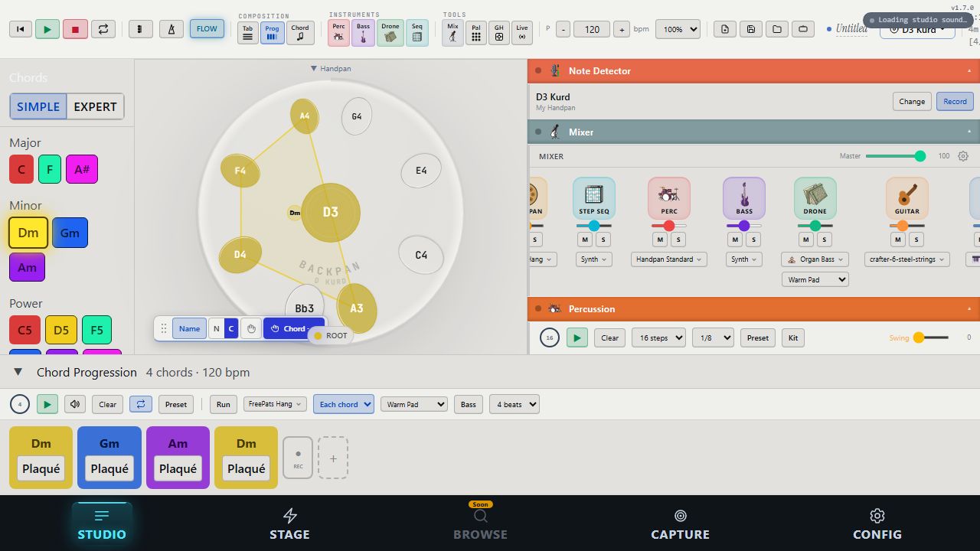Mute the BASS channel

click(736, 240)
